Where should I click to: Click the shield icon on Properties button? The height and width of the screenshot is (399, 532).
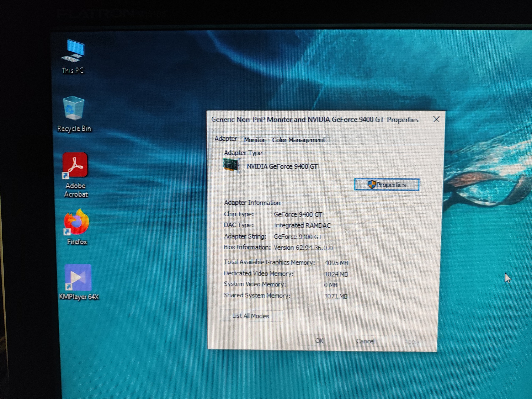pyautogui.click(x=372, y=185)
